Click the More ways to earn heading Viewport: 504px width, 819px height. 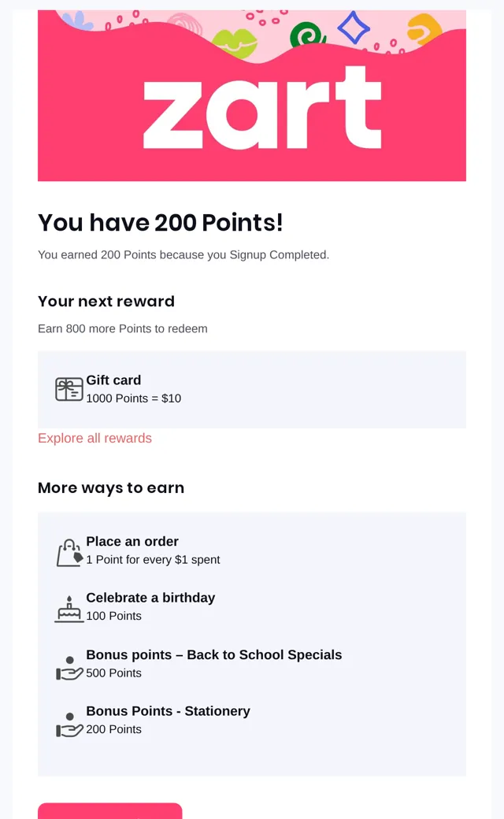click(x=111, y=487)
